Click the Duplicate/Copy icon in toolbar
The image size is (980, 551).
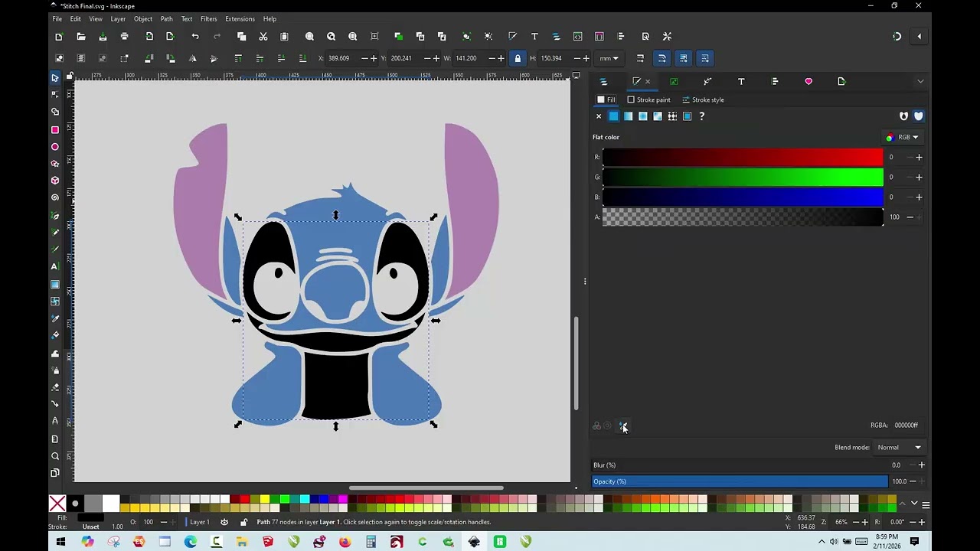pos(242,37)
